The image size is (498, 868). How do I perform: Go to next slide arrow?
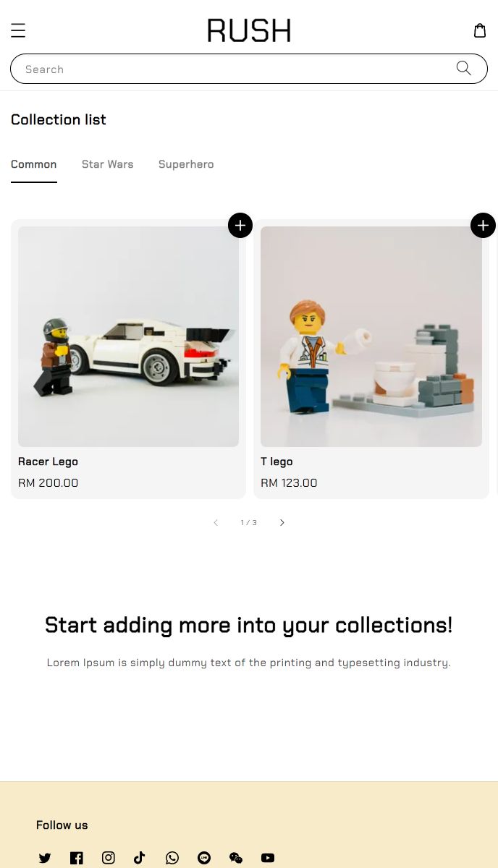pyautogui.click(x=282, y=522)
